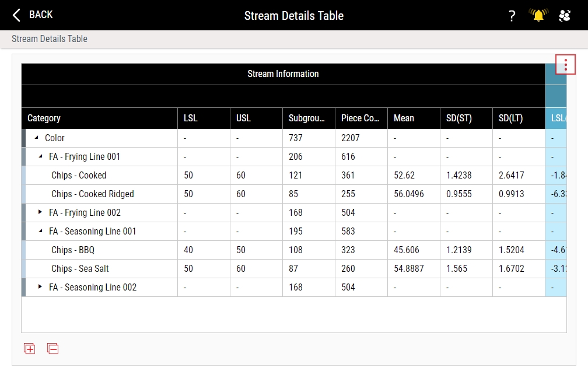This screenshot has width=588, height=378.
Task: Open the alarm bell notifications
Action: (x=538, y=15)
